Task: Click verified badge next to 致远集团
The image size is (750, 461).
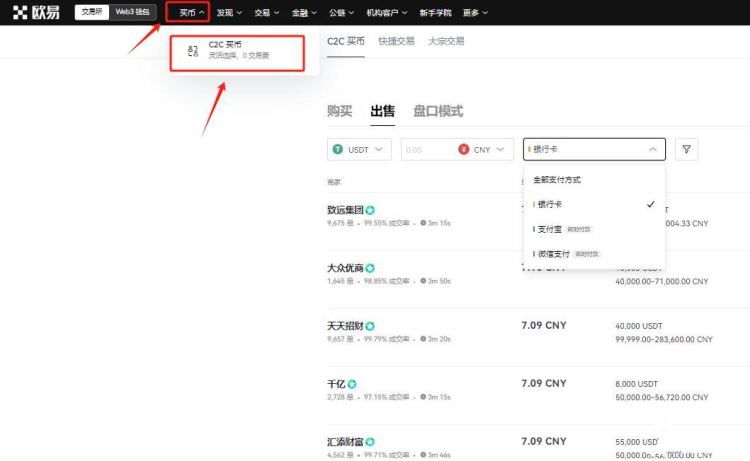Action: (x=370, y=210)
